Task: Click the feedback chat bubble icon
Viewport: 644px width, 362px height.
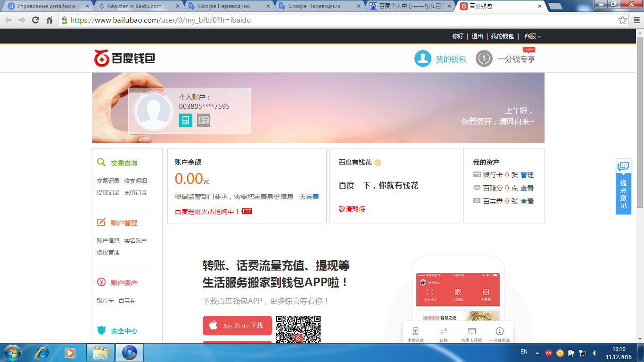Action: (623, 166)
